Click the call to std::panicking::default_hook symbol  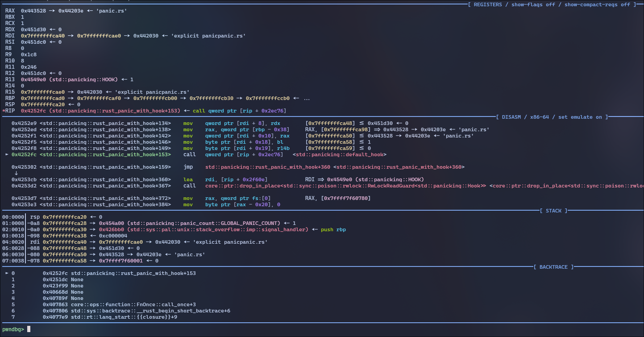pyautogui.click(x=339, y=154)
